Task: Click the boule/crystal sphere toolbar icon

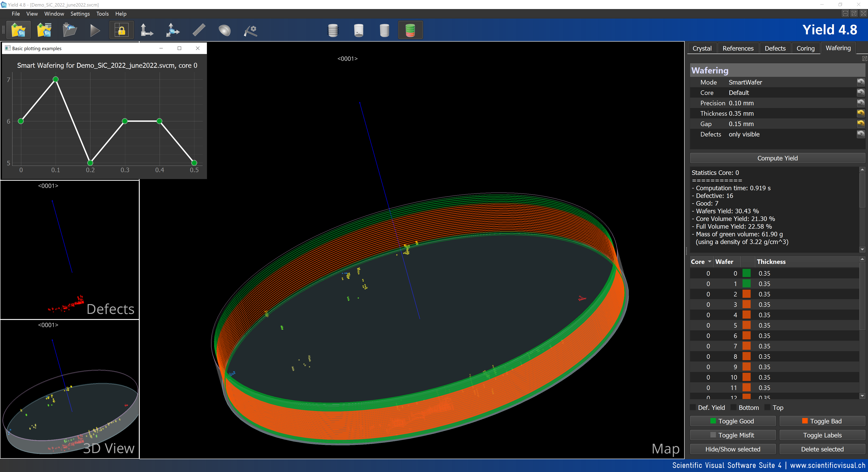Action: pos(225,30)
